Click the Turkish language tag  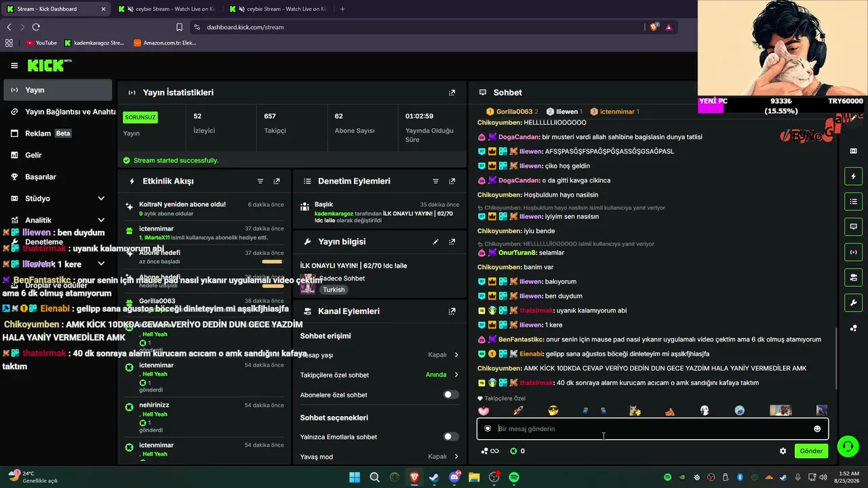334,290
